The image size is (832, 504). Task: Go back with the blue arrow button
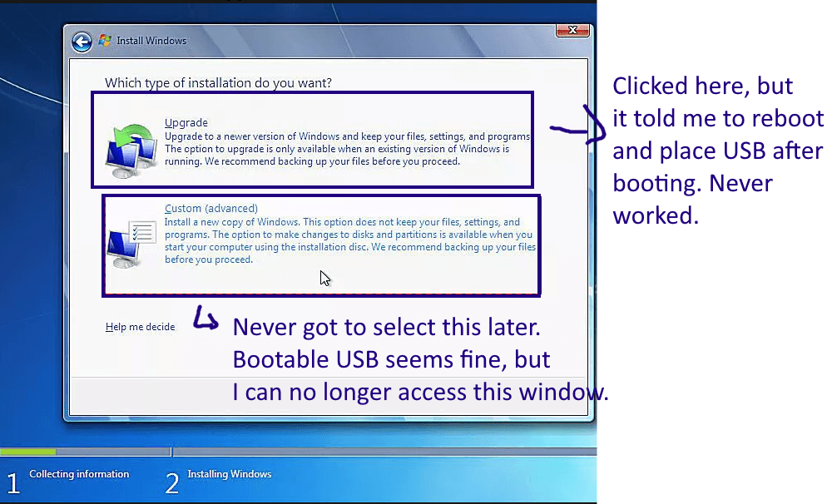pos(82,42)
